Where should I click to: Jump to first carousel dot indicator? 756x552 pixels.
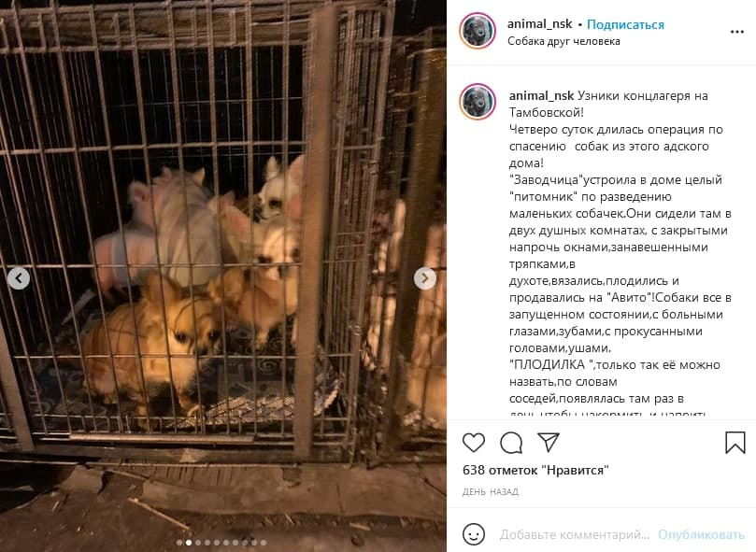coord(179,543)
